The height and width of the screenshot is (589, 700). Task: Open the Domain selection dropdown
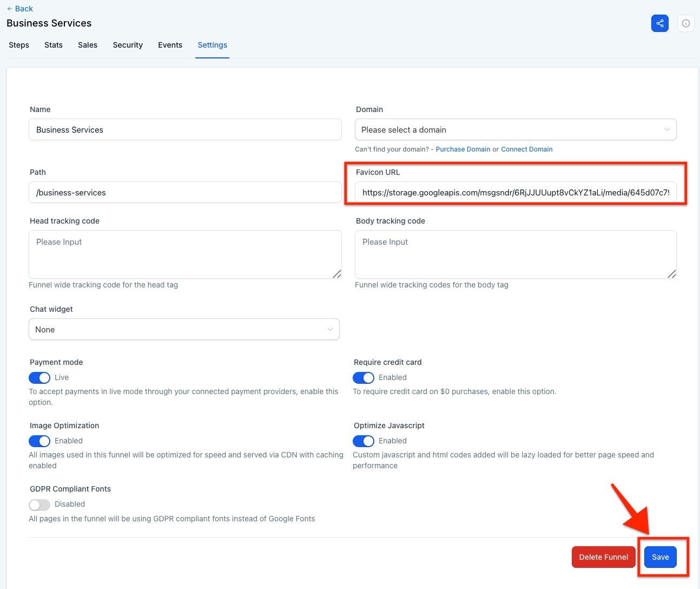coord(515,130)
